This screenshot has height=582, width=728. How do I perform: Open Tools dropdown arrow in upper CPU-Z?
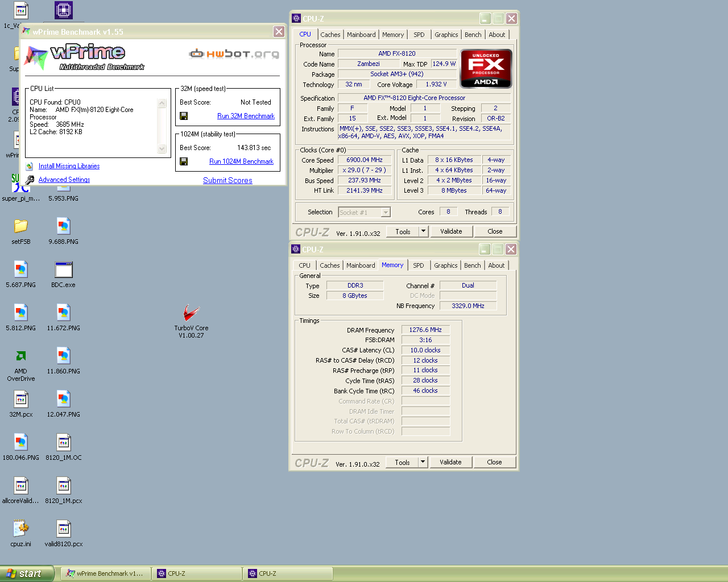pos(423,231)
